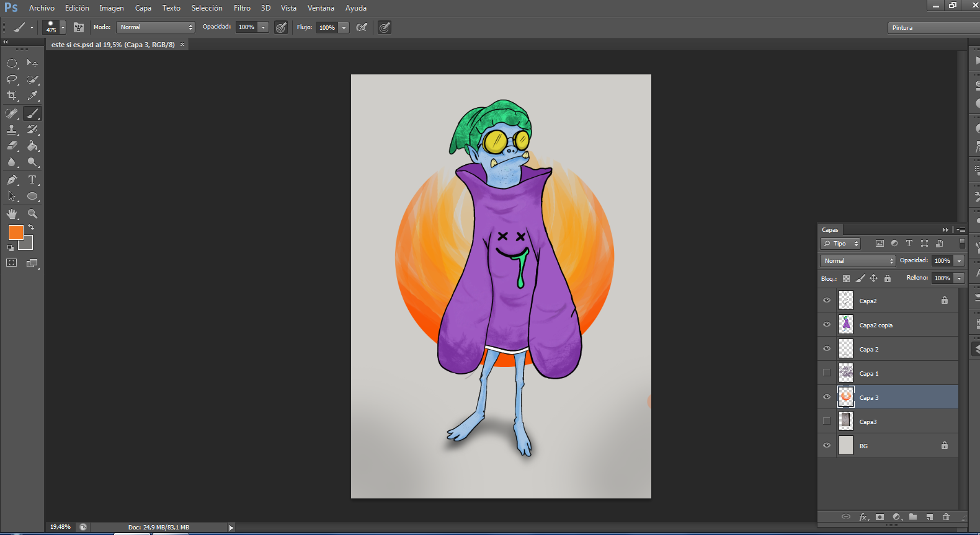
Task: Click the orange foreground color swatch
Action: [x=16, y=232]
